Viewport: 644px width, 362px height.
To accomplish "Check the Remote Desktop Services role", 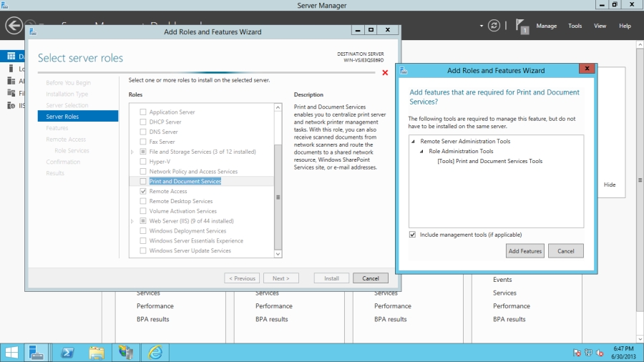I will coord(143,201).
